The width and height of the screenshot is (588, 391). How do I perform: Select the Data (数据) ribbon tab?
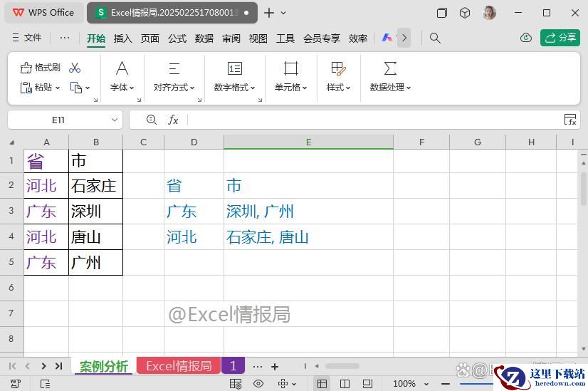204,38
